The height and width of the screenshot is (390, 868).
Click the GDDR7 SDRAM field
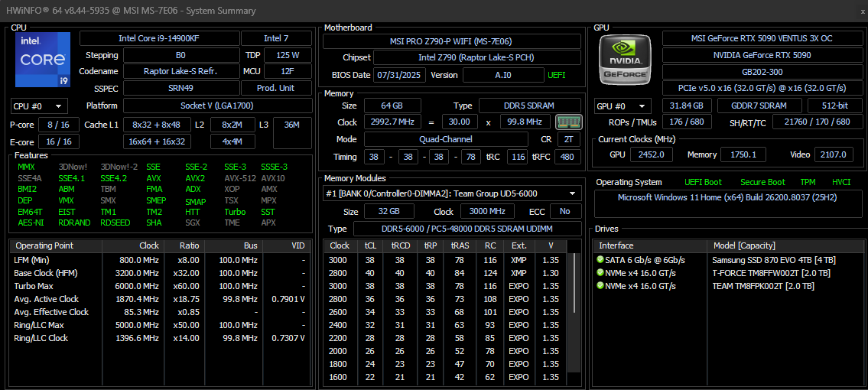759,106
